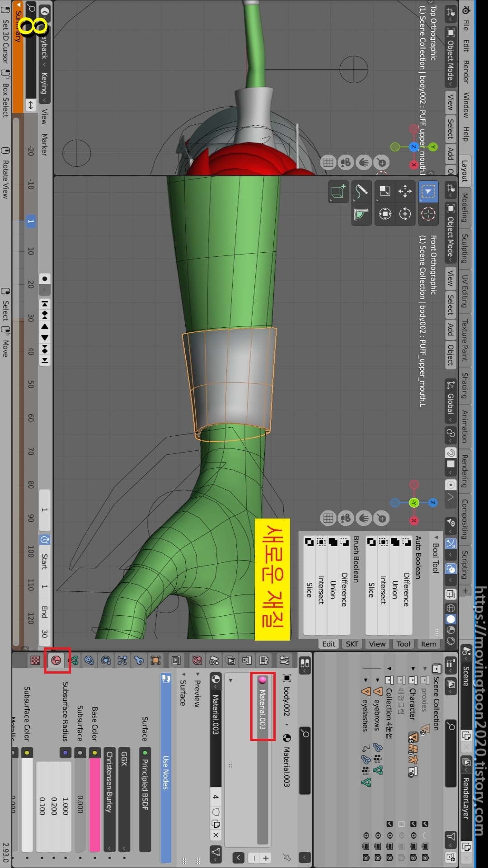Select the 3D Cursor tool in Front view

point(428,213)
